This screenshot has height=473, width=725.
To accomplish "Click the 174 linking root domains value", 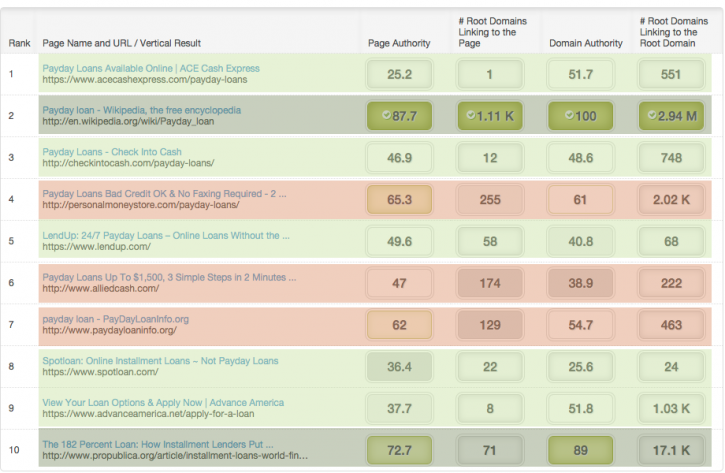I will pyautogui.click(x=490, y=283).
